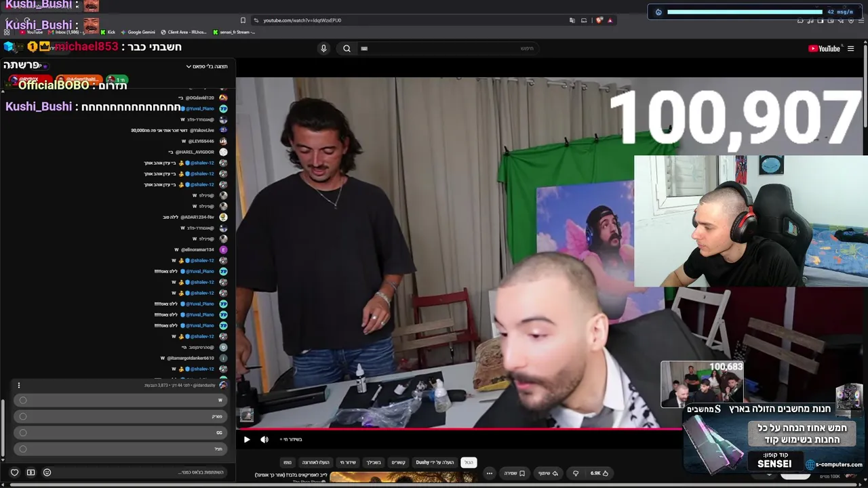Viewport: 868px width, 488px height.
Task: Play the YouTube video
Action: coord(247,439)
